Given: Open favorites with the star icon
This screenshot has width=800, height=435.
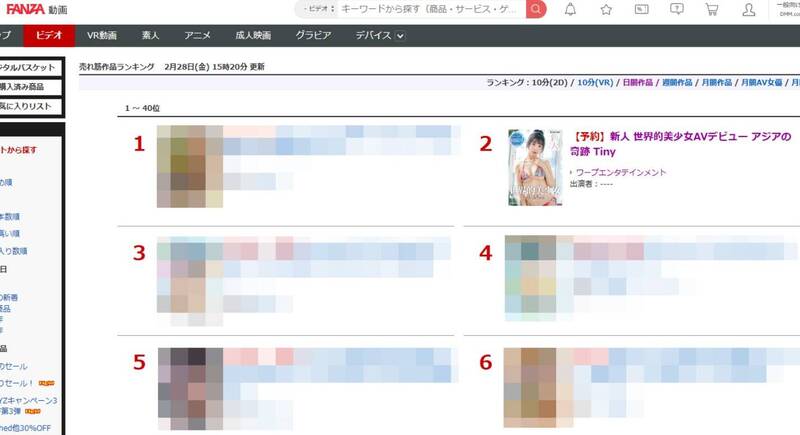Looking at the screenshot, I should coord(606,9).
